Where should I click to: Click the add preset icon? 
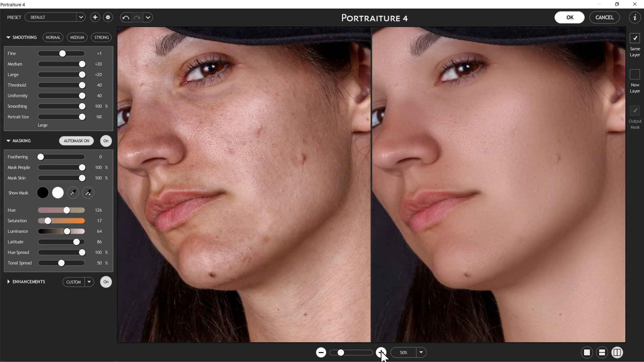click(95, 17)
